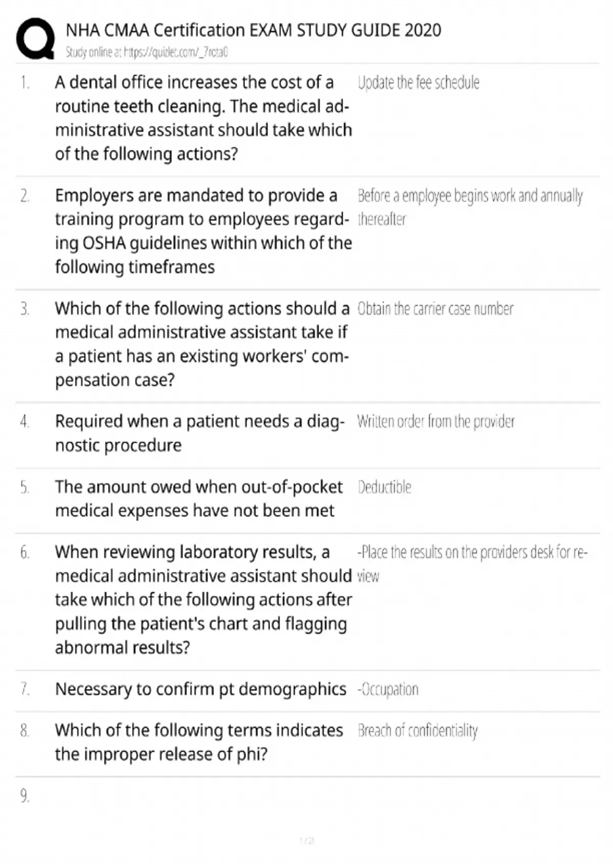Click the "Obtain the carrier case number" answer
This screenshot has width=613, height=868.
[x=435, y=309]
